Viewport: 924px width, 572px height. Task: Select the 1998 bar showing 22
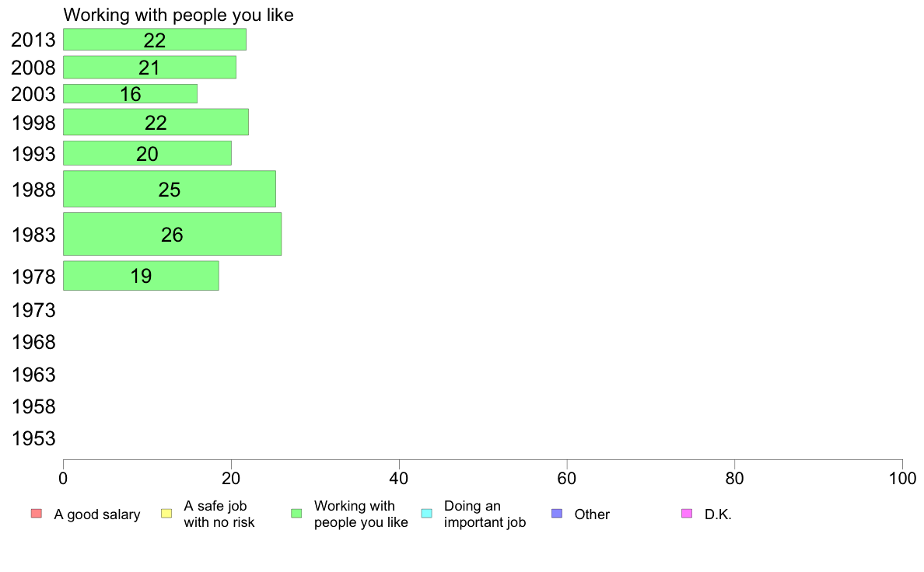pos(156,122)
